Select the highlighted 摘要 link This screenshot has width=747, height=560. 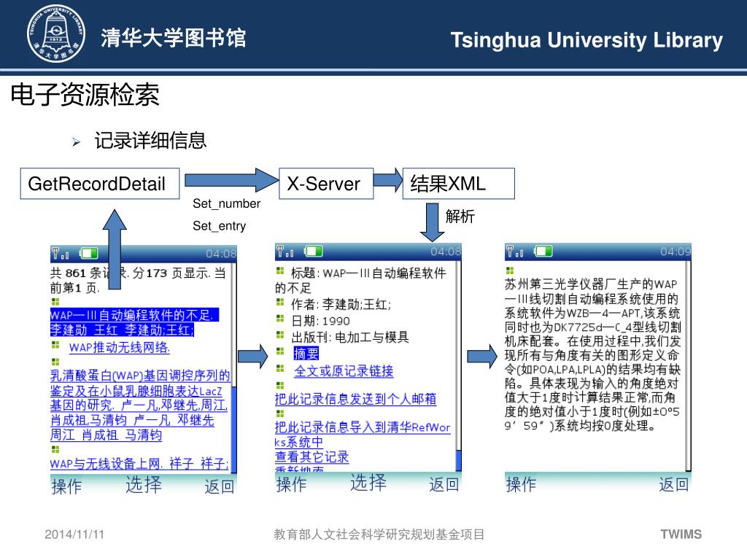[x=306, y=354]
